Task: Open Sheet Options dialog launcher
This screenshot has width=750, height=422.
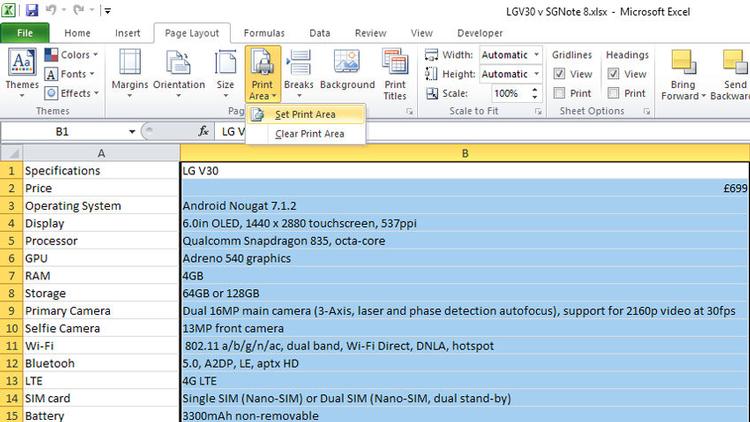Action: (x=647, y=111)
